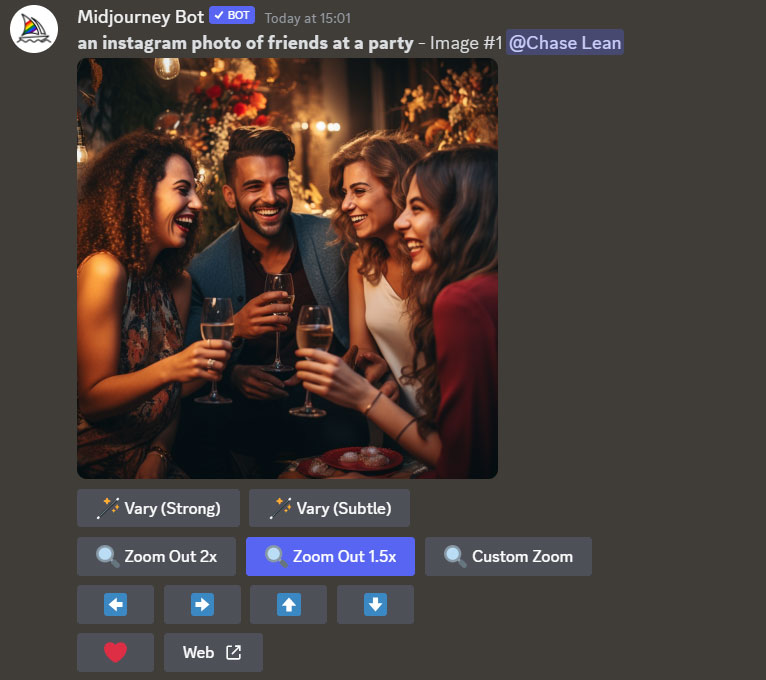The height and width of the screenshot is (680, 766).
Task: Click the bold prompt text about friends
Action: pyautogui.click(x=245, y=43)
